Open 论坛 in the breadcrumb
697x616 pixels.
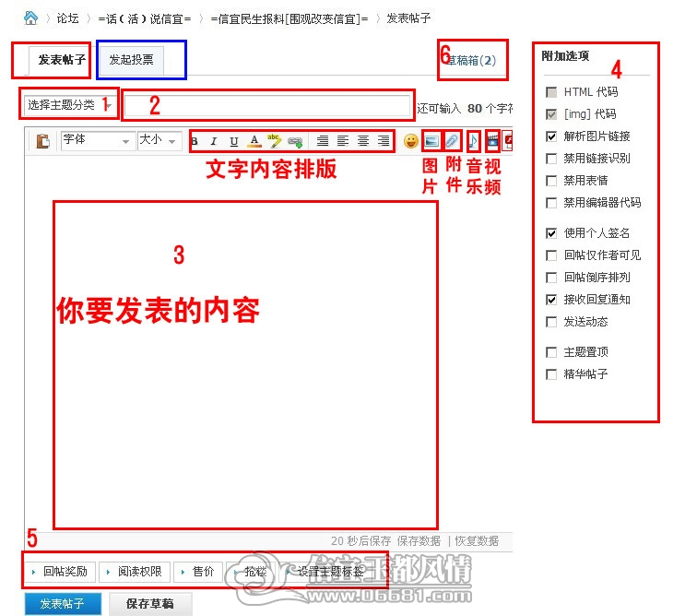click(67, 18)
